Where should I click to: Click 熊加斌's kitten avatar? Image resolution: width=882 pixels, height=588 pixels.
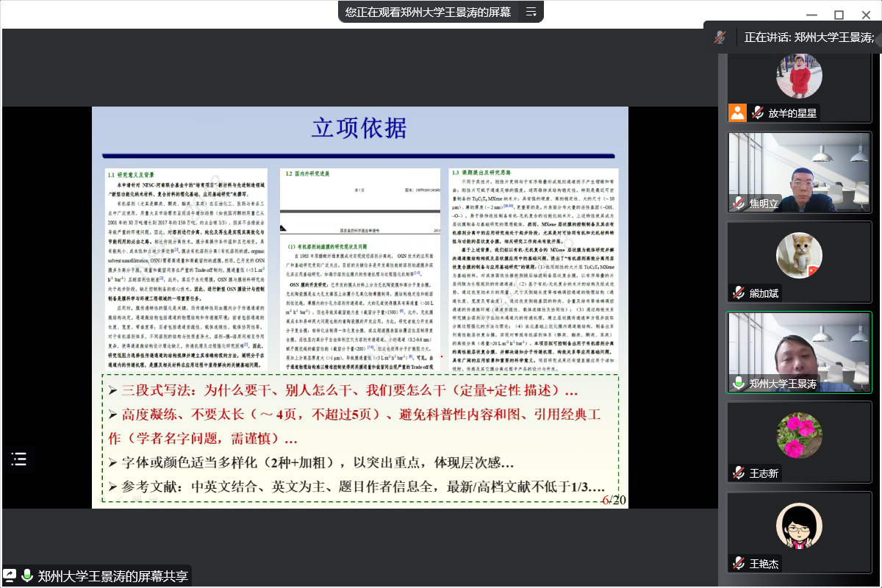pyautogui.click(x=799, y=255)
